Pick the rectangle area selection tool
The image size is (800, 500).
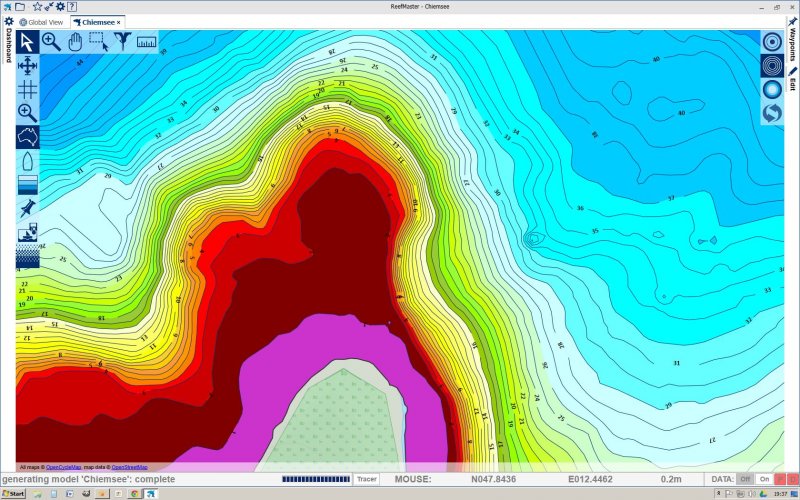(99, 41)
